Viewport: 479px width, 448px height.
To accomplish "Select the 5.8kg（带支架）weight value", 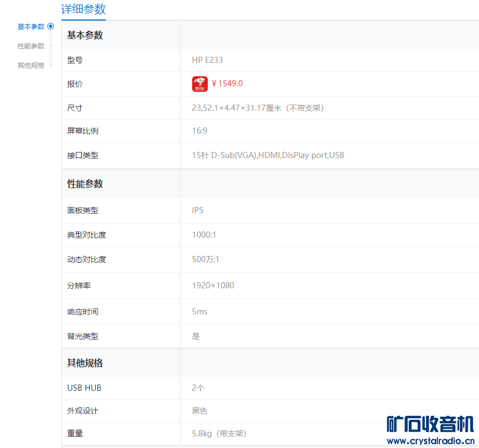I will [219, 434].
